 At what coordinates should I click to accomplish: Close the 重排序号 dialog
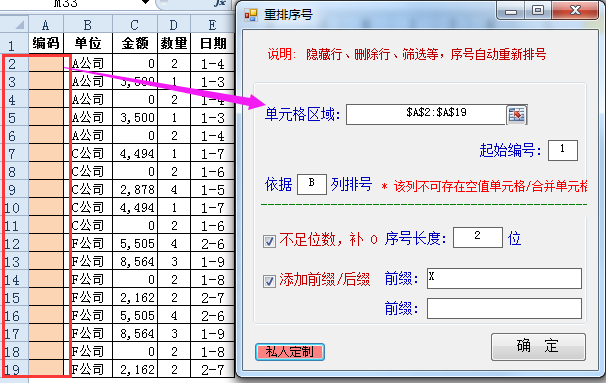pos(575,10)
